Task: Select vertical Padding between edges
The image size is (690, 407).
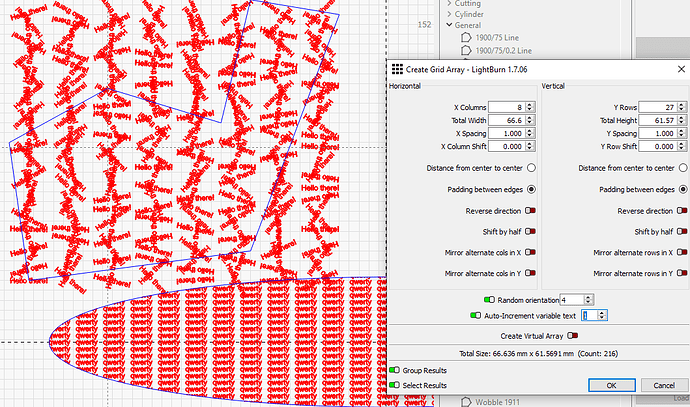Action: (683, 189)
